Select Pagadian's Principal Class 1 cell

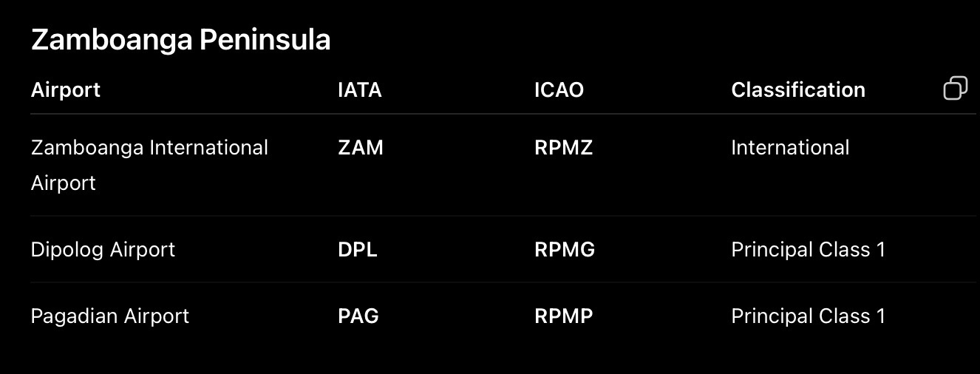(x=809, y=316)
